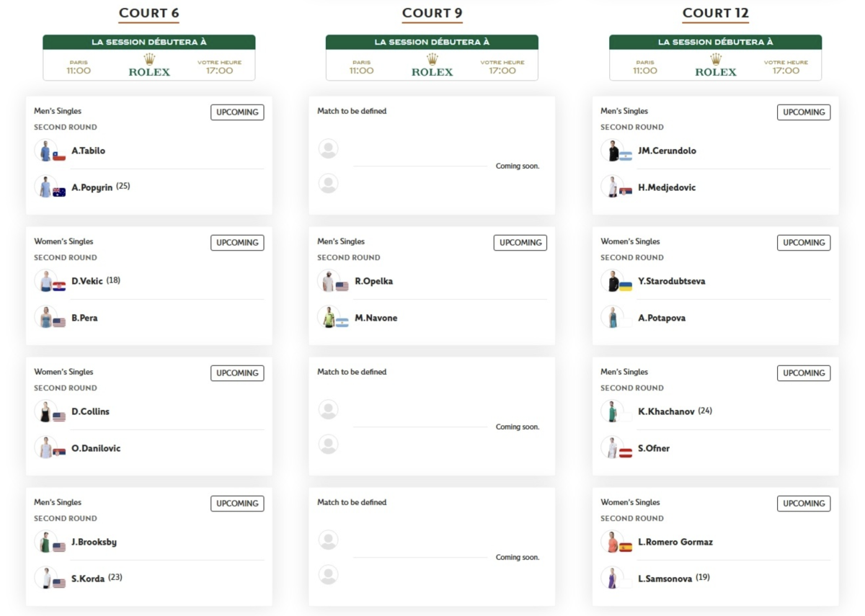This screenshot has width=865, height=616.
Task: Click L.Romero Gormaz's player avatar
Action: pos(612,541)
